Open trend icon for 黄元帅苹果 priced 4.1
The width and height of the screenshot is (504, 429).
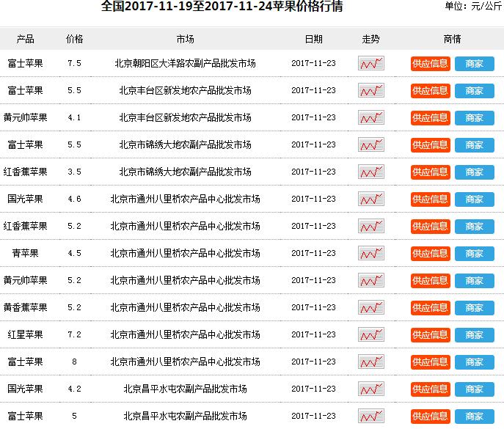(371, 118)
